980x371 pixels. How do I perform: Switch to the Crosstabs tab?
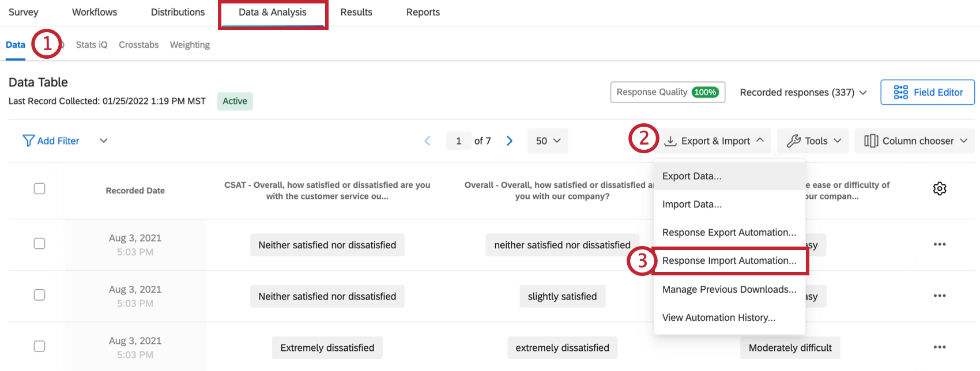coord(138,45)
